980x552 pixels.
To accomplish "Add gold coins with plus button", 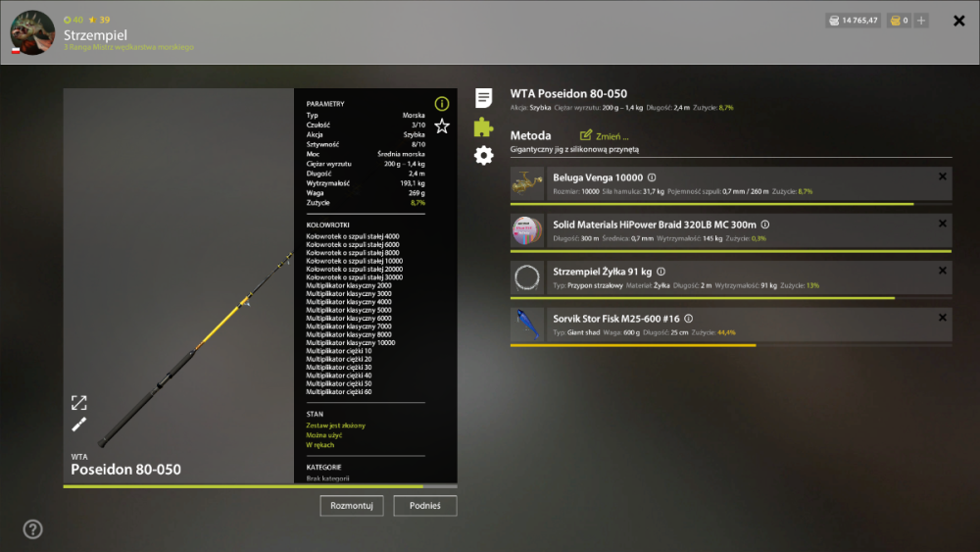I will pos(921,21).
